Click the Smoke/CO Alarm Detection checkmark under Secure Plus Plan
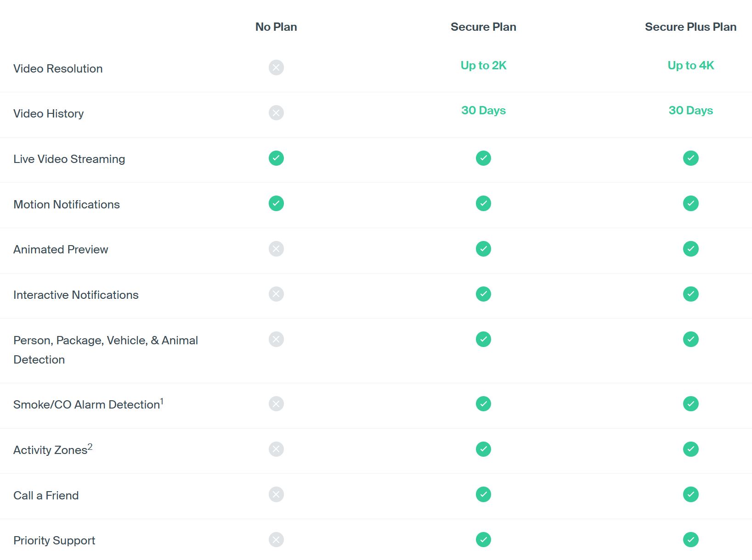752x560 pixels. (x=690, y=404)
